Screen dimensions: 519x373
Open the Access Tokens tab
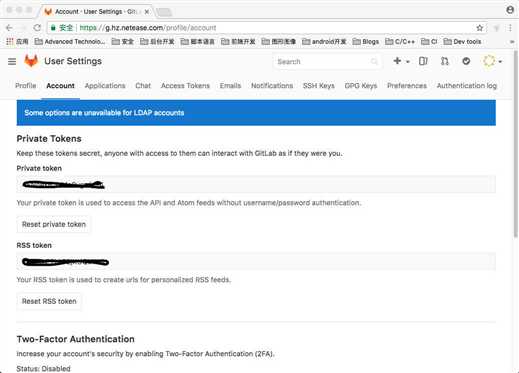point(185,86)
